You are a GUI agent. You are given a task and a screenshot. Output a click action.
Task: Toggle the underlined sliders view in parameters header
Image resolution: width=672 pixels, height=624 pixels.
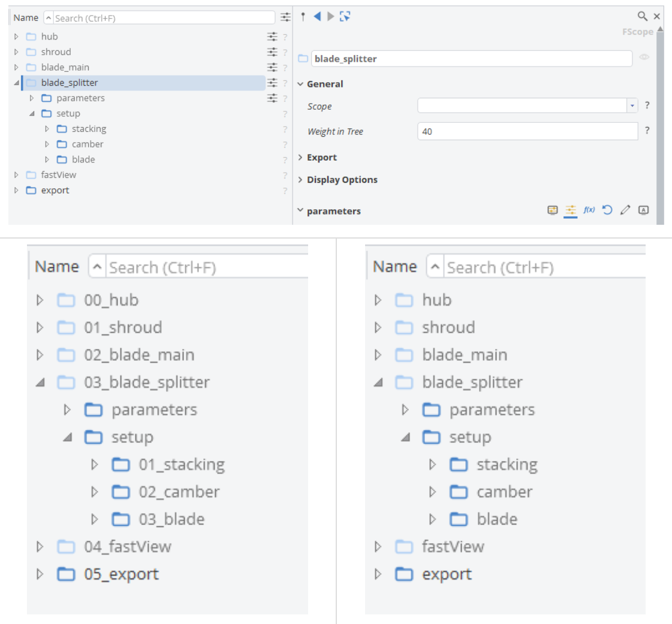tap(570, 210)
